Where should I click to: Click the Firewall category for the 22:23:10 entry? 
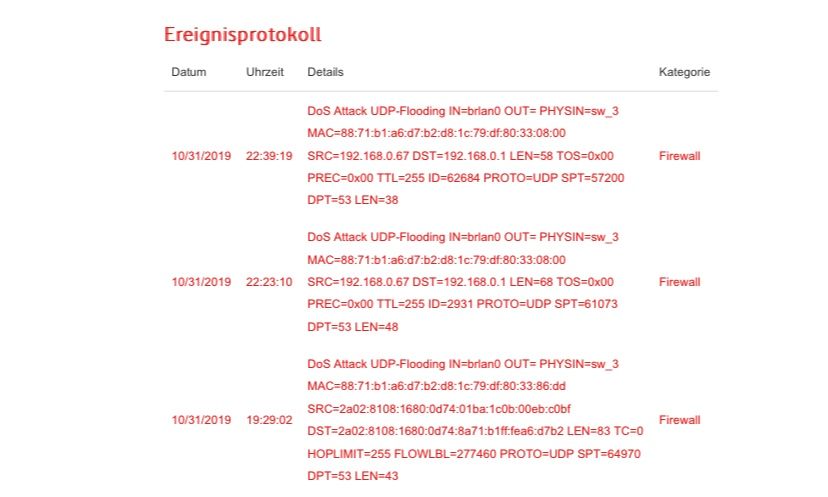[680, 282]
